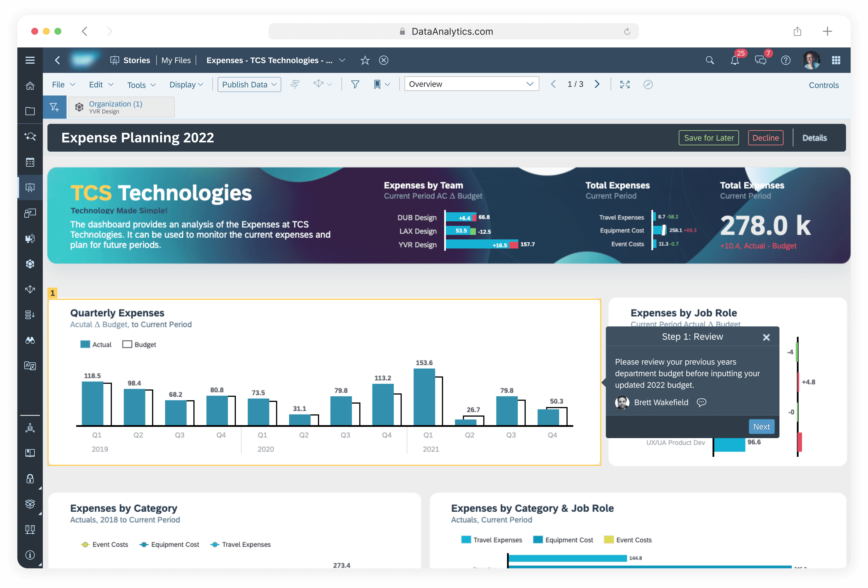868x588 pixels.
Task: Click the search magnifier icon
Action: point(710,60)
